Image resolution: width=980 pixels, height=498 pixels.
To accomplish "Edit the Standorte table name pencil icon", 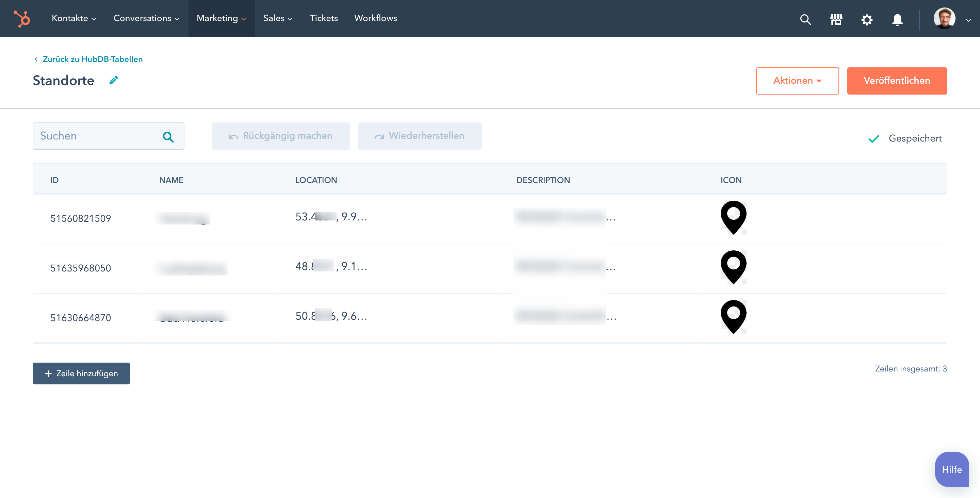I will pos(113,80).
